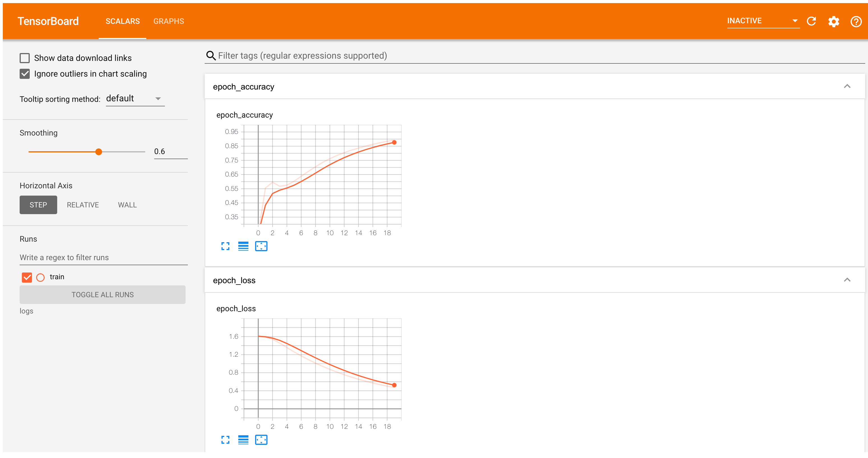868x458 pixels.
Task: Click the Smoothing slider handle
Action: 98,152
